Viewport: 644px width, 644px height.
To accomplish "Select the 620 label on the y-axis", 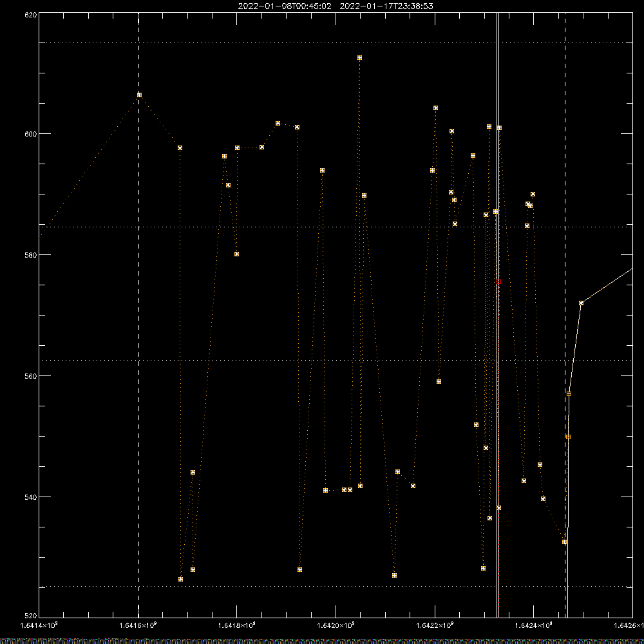I will click(31, 15).
